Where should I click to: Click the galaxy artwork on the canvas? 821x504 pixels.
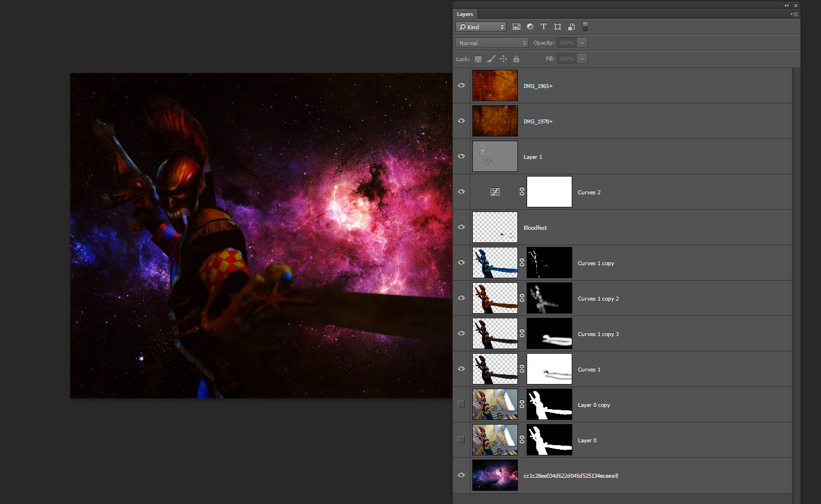coord(261,235)
